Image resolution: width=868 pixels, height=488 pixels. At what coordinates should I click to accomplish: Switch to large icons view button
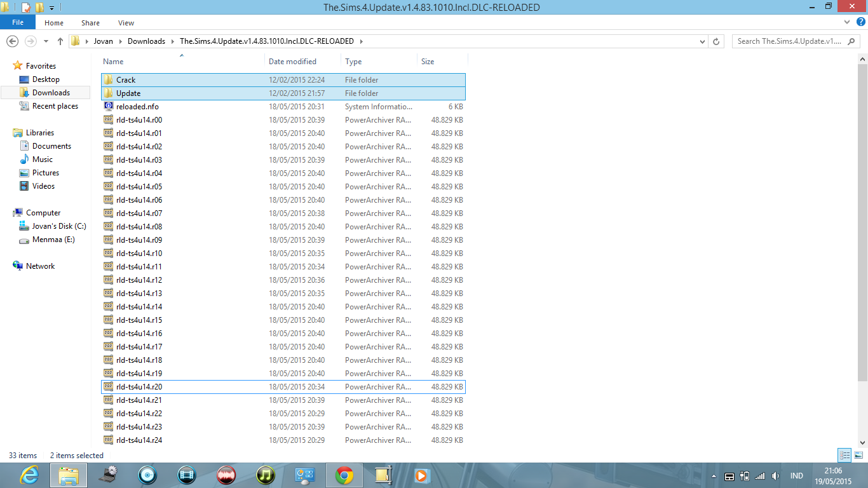(x=858, y=455)
